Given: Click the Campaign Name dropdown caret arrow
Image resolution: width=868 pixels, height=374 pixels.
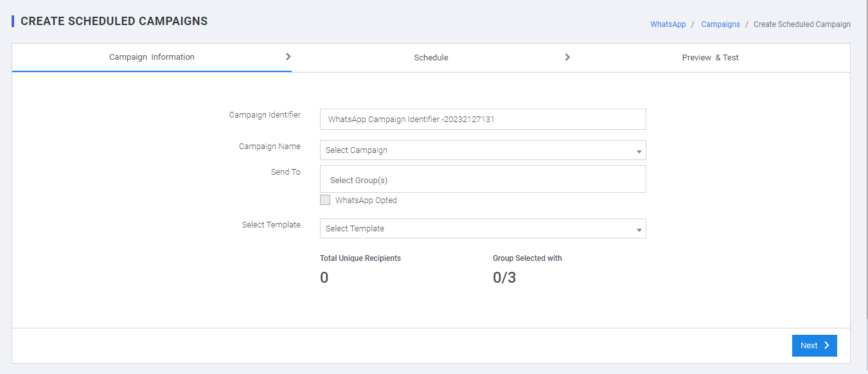Looking at the screenshot, I should point(639,152).
